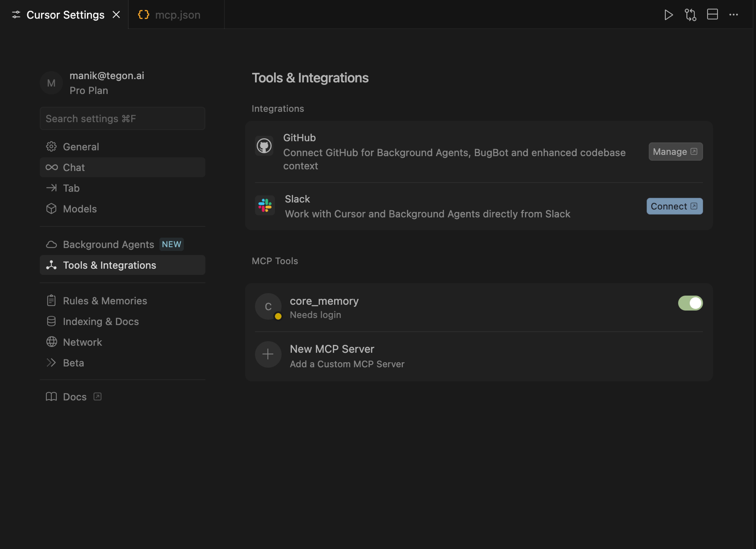
Task: Click the split editor layout icon
Action: (712, 14)
